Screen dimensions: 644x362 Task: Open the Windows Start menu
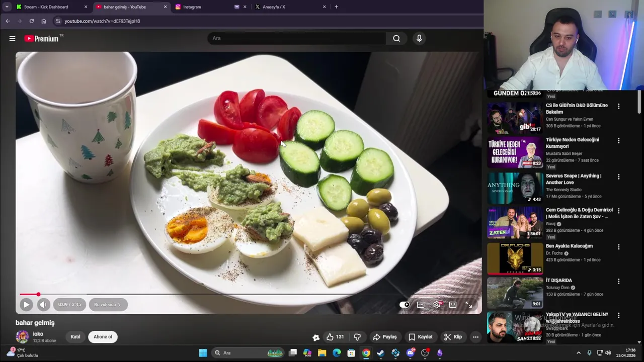tap(203, 353)
